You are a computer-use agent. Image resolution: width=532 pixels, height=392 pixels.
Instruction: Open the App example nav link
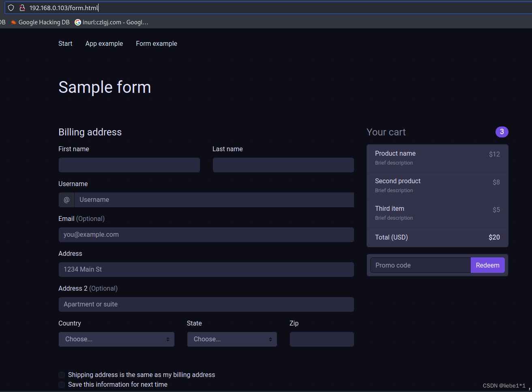pyautogui.click(x=104, y=43)
